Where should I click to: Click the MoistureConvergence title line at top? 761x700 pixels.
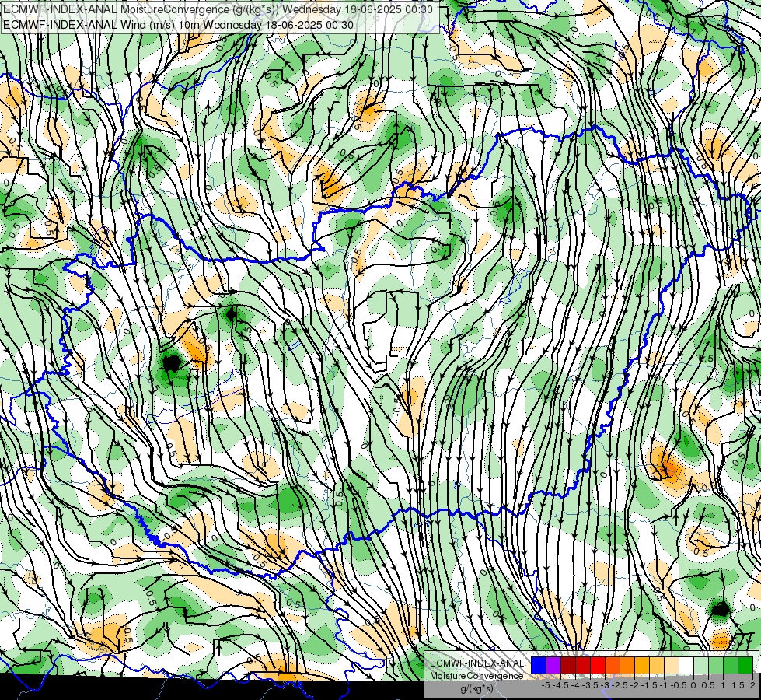(x=218, y=9)
